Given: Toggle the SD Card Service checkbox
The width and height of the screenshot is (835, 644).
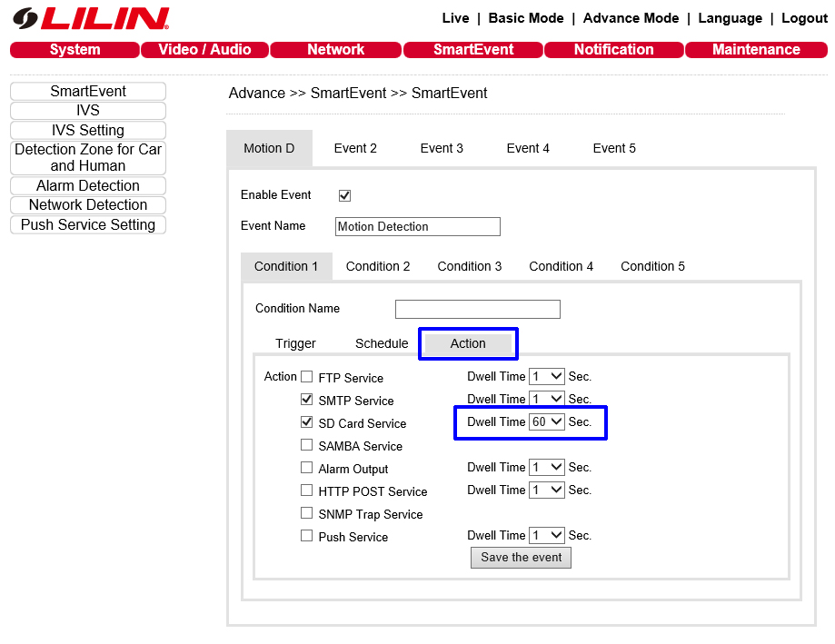Looking at the screenshot, I should (x=307, y=422).
